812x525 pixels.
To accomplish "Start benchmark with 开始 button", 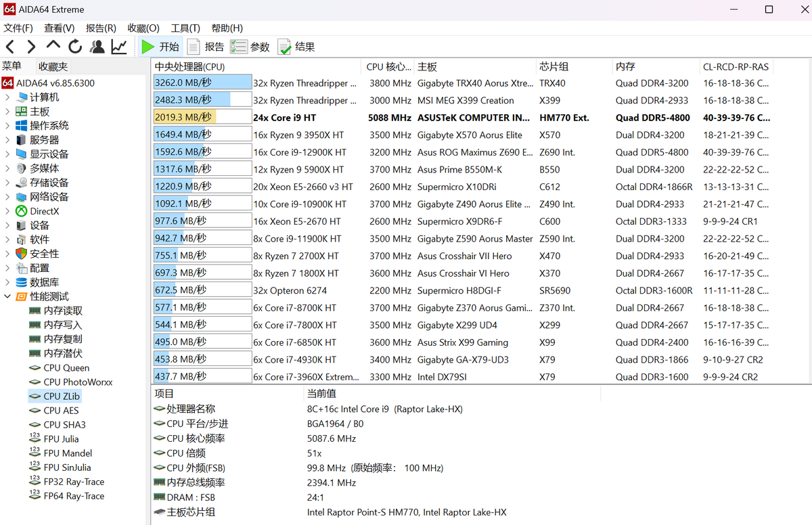I will click(160, 47).
